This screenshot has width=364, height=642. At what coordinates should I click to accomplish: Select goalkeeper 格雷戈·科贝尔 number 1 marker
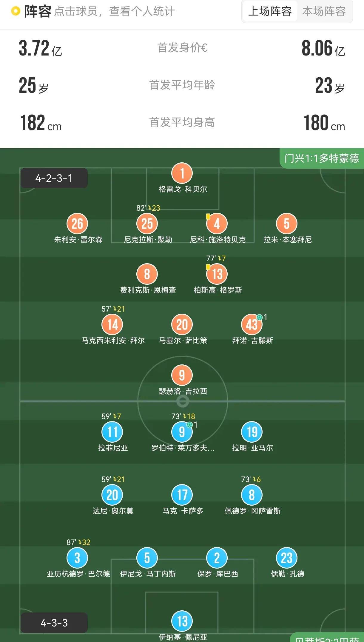182,173
